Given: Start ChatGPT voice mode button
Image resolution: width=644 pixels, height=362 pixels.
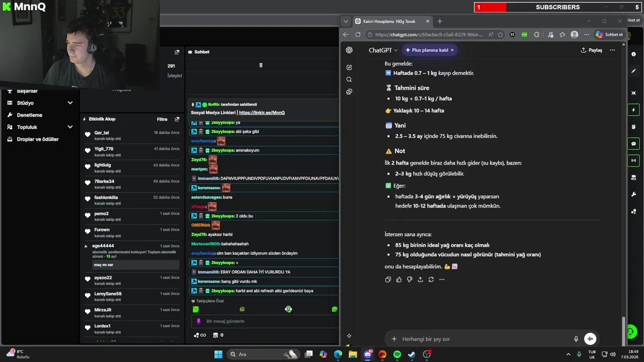Looking at the screenshot, I should point(590,339).
